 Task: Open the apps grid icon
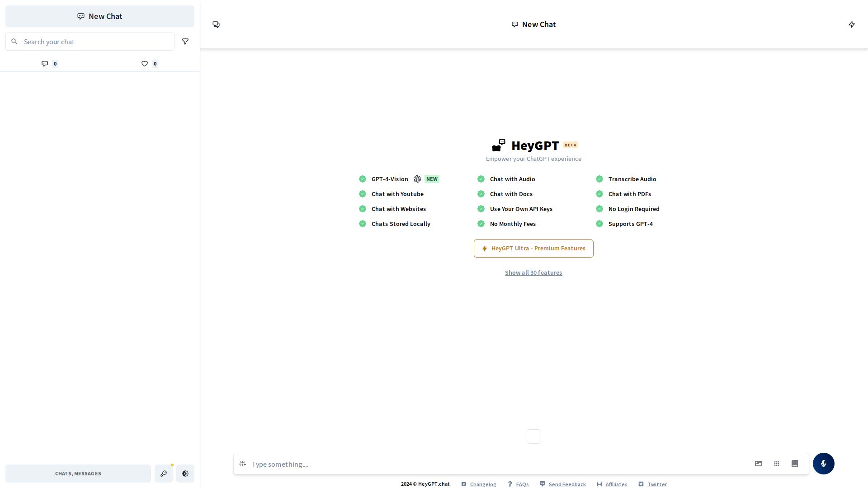pos(777,464)
